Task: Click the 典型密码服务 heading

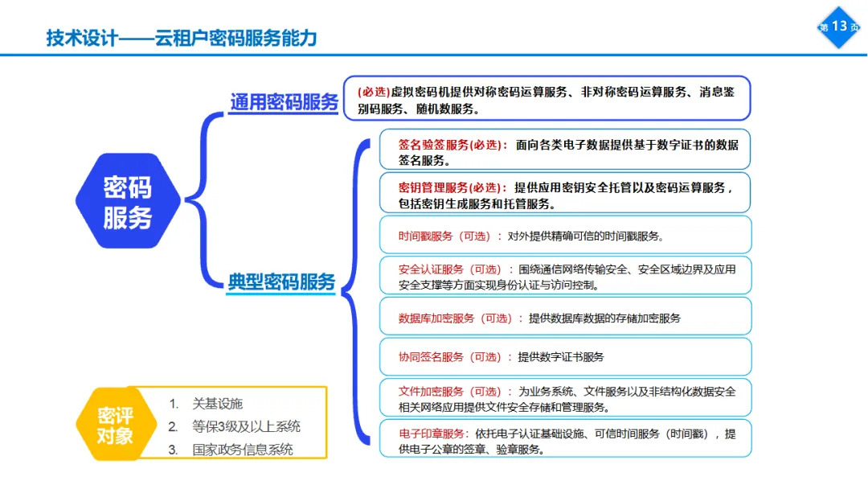Action: point(282,281)
